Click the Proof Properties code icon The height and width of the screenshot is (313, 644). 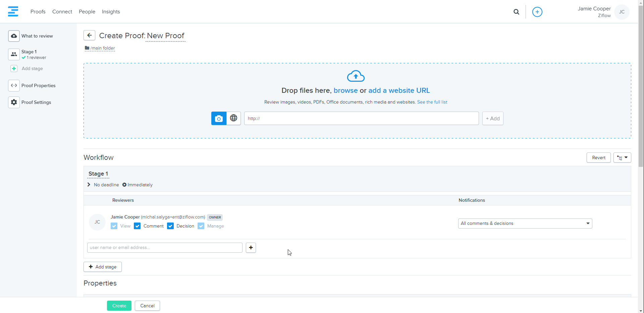(14, 85)
